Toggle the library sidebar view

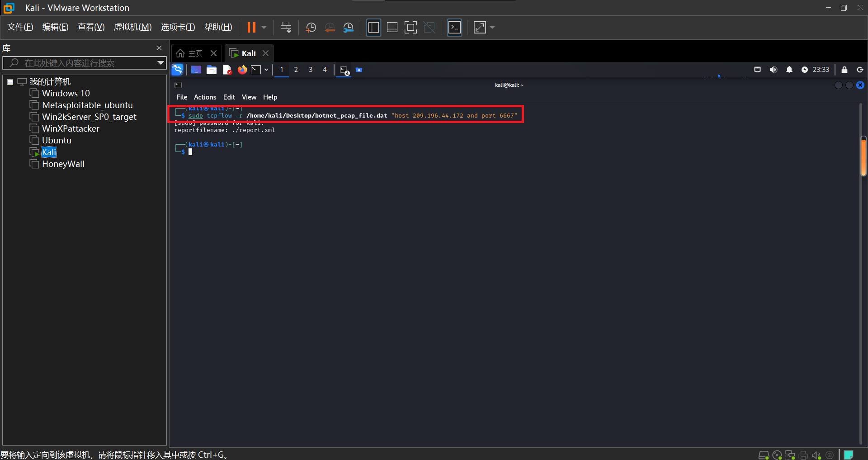(x=373, y=28)
